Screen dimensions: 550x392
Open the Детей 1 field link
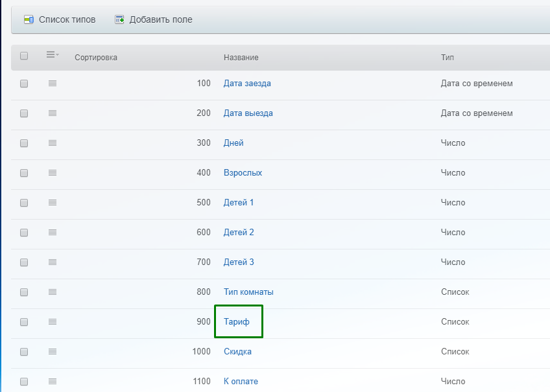[x=239, y=203]
